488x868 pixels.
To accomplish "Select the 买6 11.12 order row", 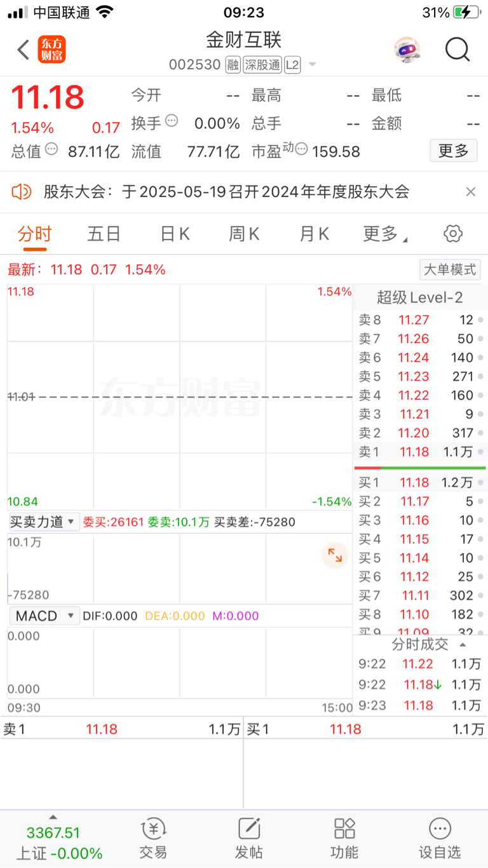I will click(x=419, y=577).
